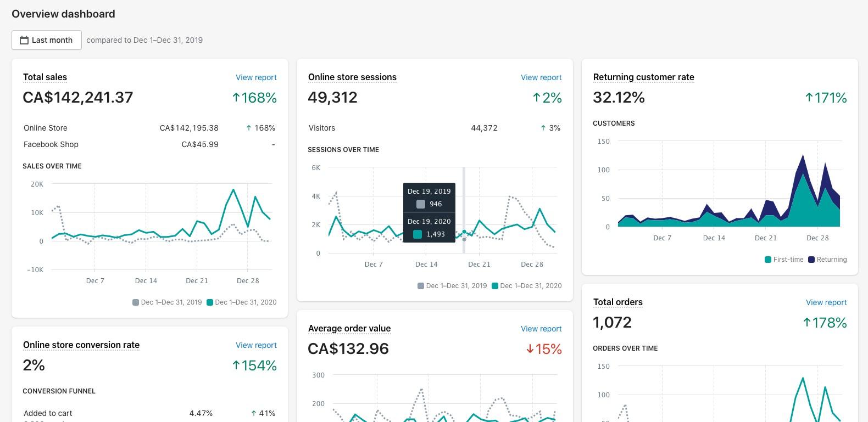This screenshot has height=422, width=868.
Task: Click the grey 2019 legend swatch under sales chart
Action: tap(136, 302)
